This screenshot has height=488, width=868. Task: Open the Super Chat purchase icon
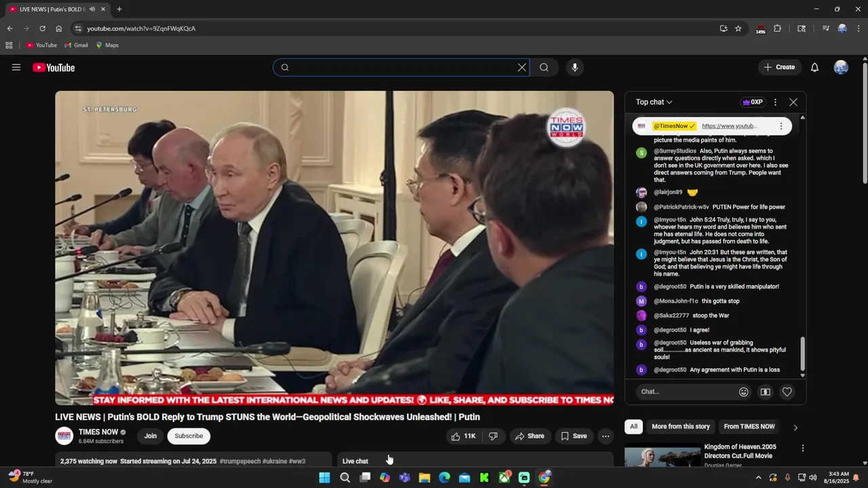pyautogui.click(x=765, y=392)
